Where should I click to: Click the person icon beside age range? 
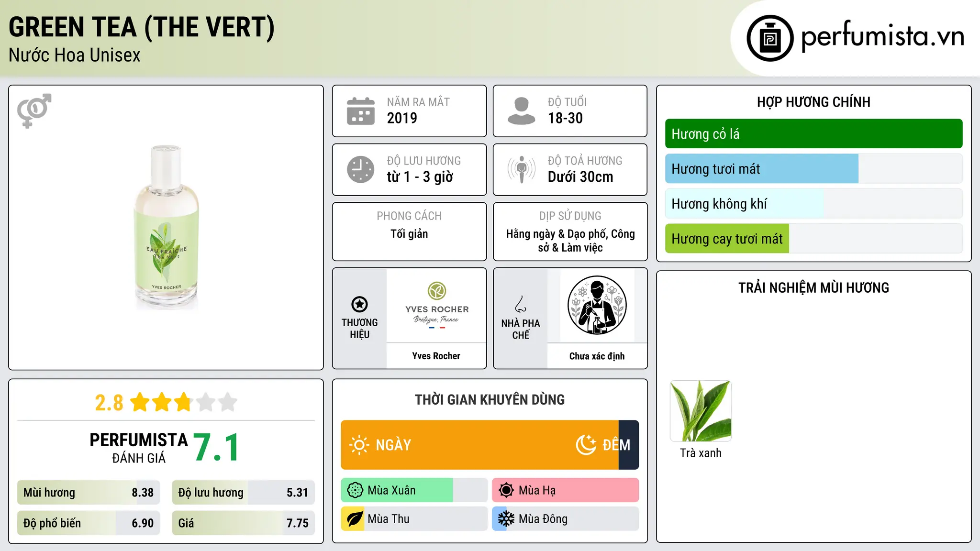click(521, 111)
